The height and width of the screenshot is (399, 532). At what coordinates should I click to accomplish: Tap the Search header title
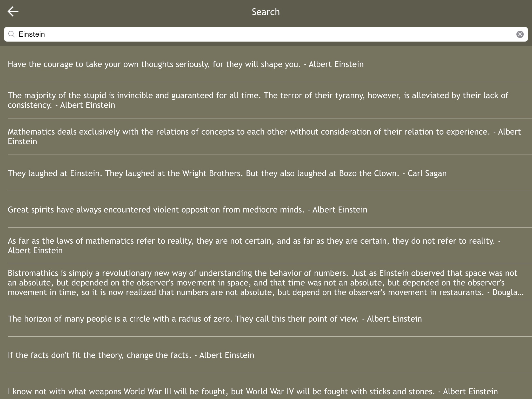(x=266, y=12)
